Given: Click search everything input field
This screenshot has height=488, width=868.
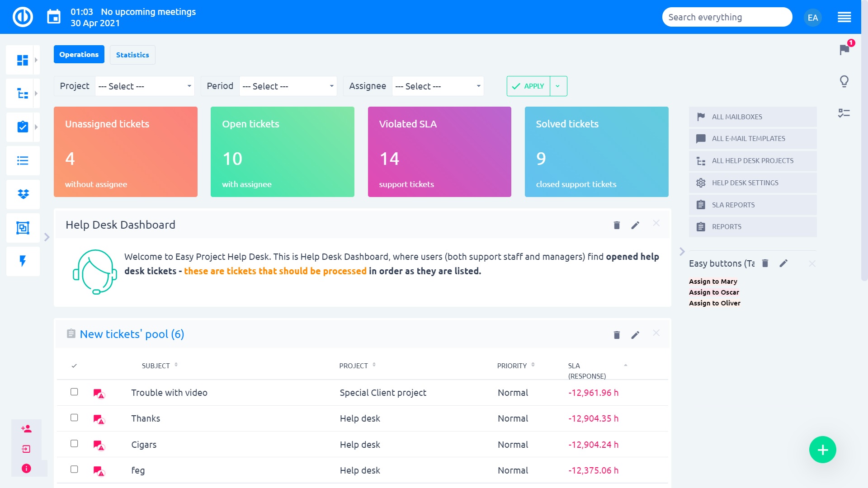Looking at the screenshot, I should coord(727,17).
